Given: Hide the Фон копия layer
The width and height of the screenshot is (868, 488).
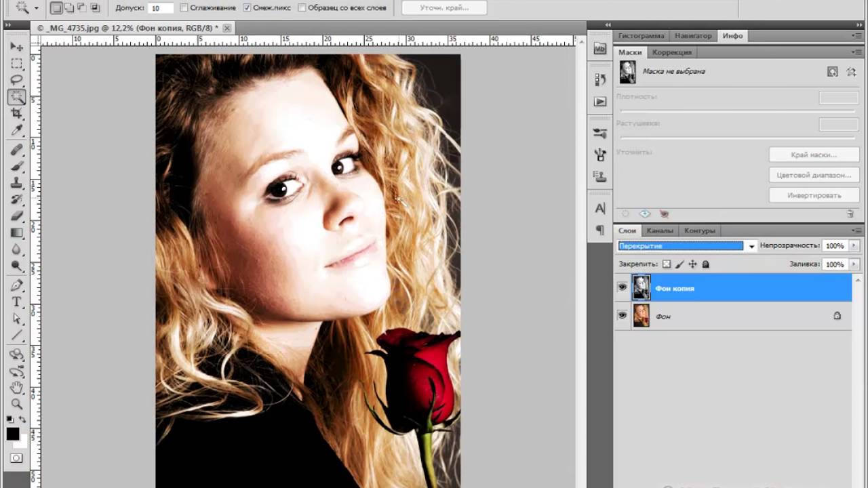Looking at the screenshot, I should [623, 287].
